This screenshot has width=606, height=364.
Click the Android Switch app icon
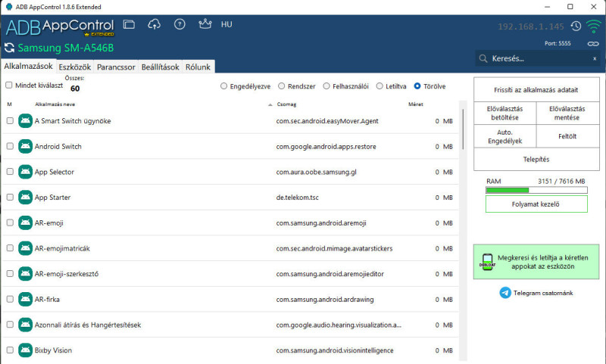[x=26, y=146]
